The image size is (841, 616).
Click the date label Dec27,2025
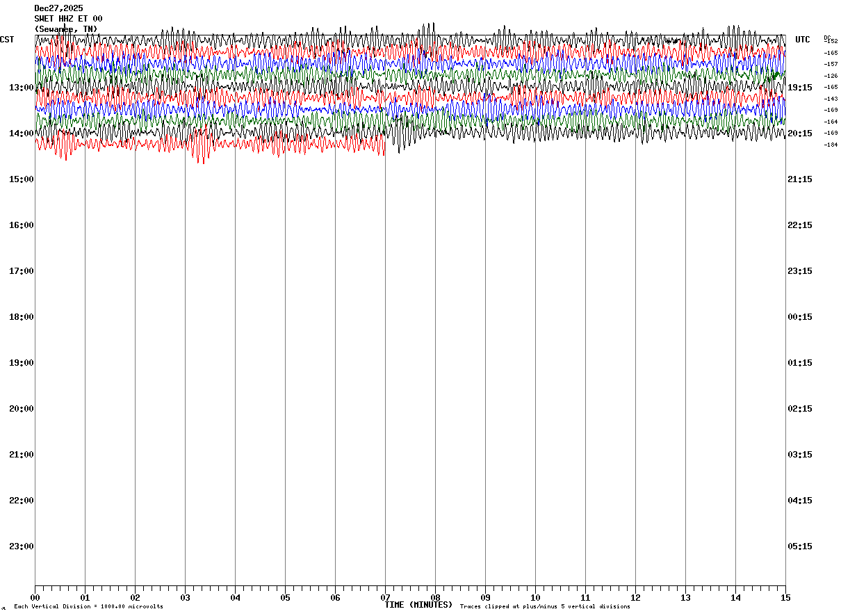coord(58,8)
